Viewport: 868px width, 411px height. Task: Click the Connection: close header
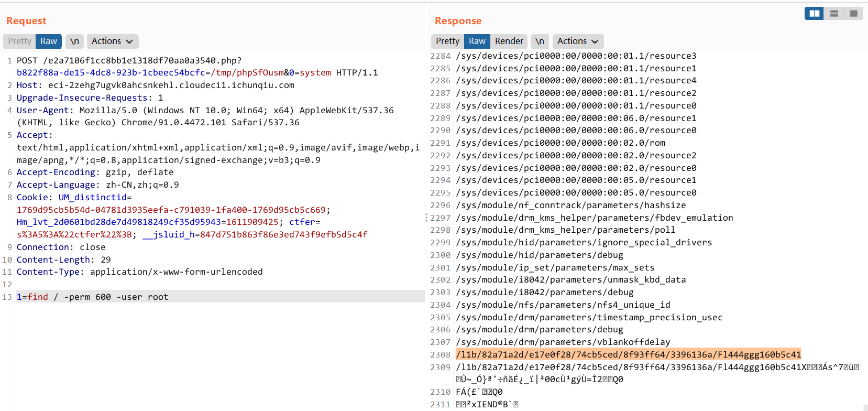point(61,247)
